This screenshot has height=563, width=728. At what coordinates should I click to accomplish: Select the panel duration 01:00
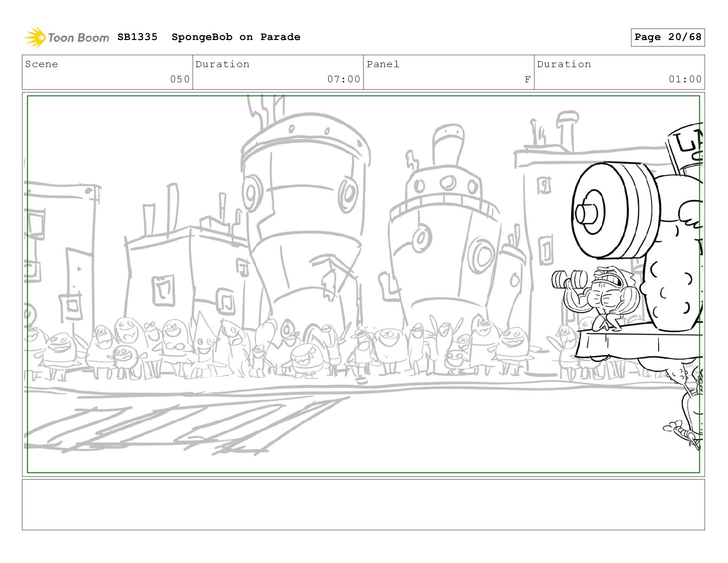coord(685,79)
